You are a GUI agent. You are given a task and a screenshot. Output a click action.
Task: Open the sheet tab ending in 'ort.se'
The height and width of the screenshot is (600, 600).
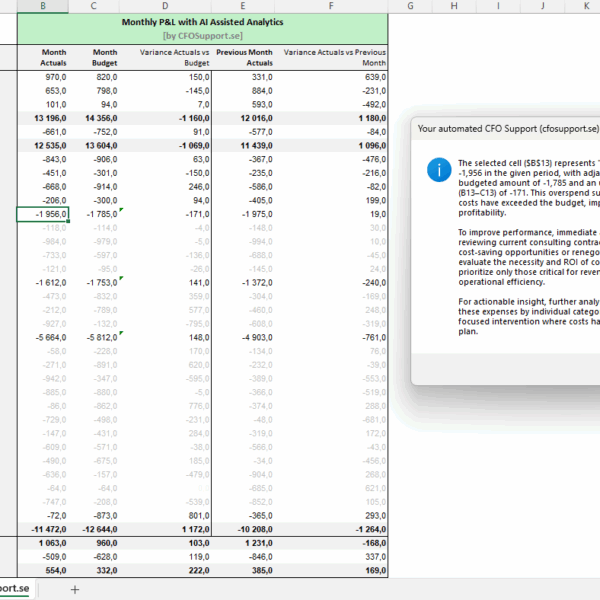coord(15,588)
